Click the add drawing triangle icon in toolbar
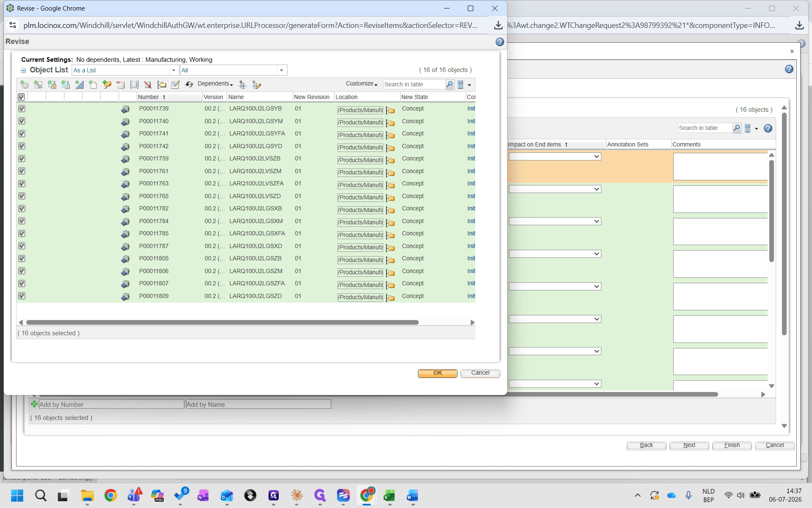Image resolution: width=812 pixels, height=508 pixels. 79,85
